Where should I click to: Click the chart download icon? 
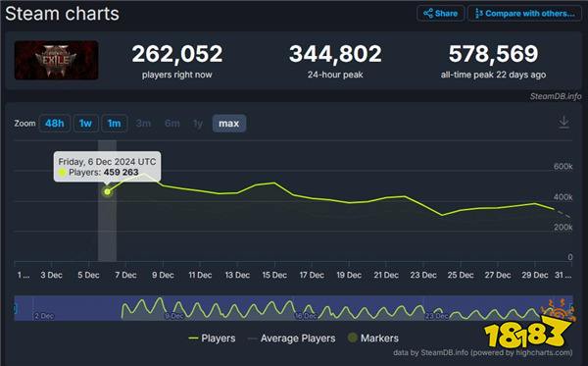point(563,123)
